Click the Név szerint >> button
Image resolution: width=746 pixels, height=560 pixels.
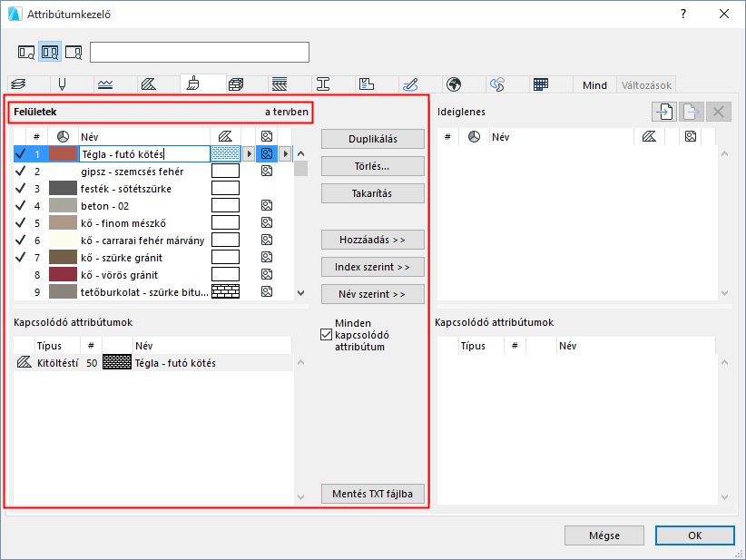point(372,294)
